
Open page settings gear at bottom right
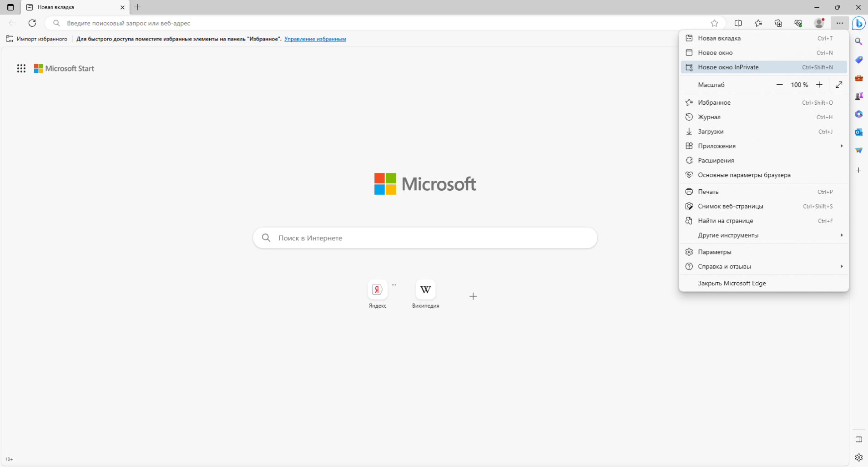(x=858, y=457)
